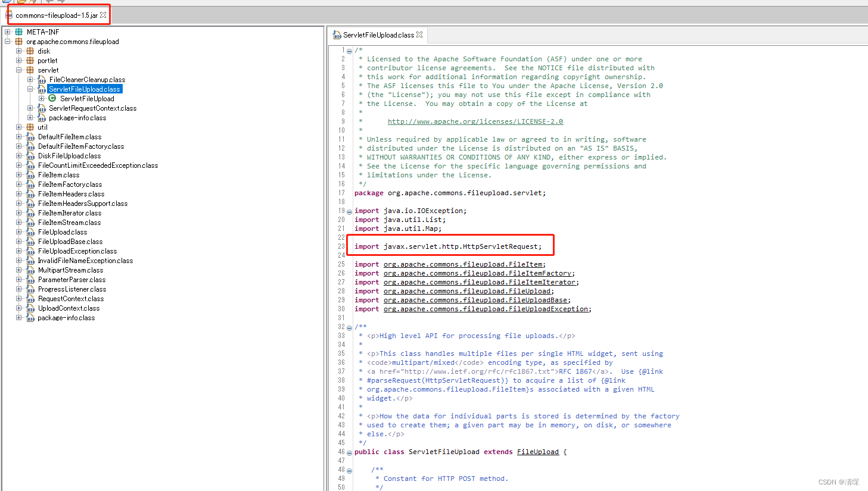The image size is (868, 491).
Task: Collapse the org.apache.commons.fileupload package node
Action: click(7, 42)
